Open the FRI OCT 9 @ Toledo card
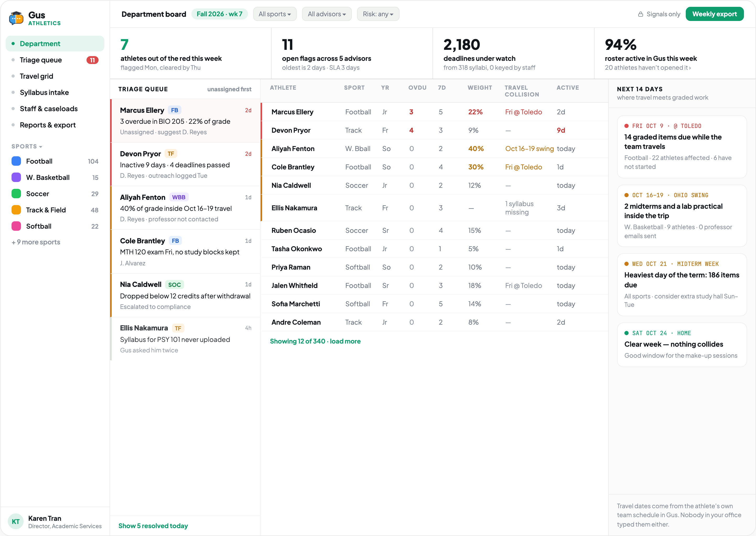The height and width of the screenshot is (536, 756). (682, 147)
